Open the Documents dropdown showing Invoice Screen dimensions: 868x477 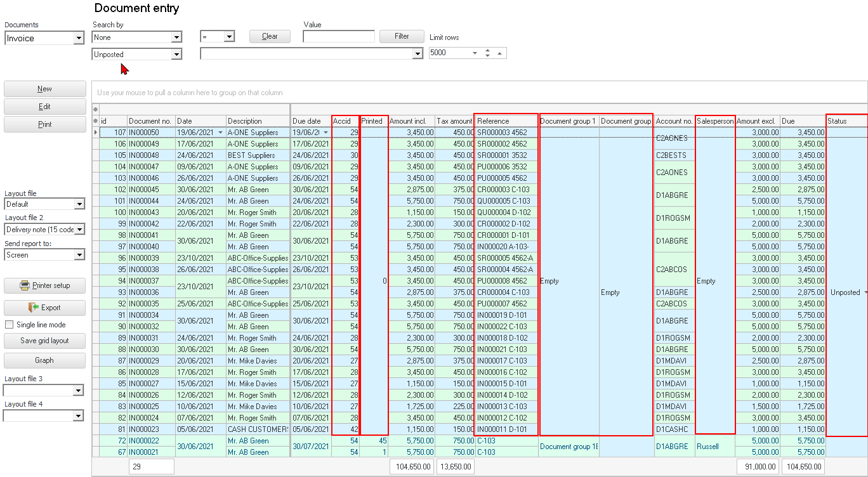click(79, 39)
